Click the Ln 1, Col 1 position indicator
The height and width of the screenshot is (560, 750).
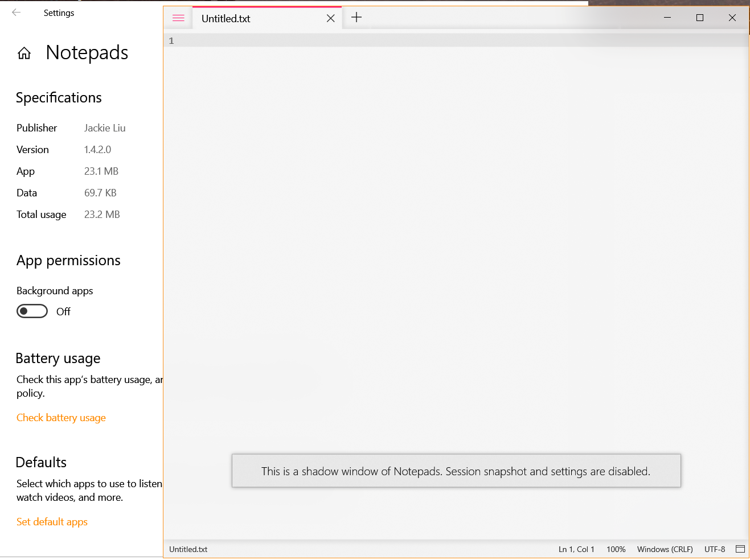pos(576,549)
